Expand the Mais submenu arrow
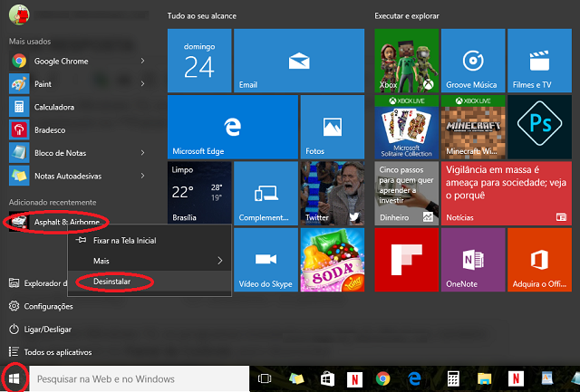The height and width of the screenshot is (392, 580). (x=220, y=261)
